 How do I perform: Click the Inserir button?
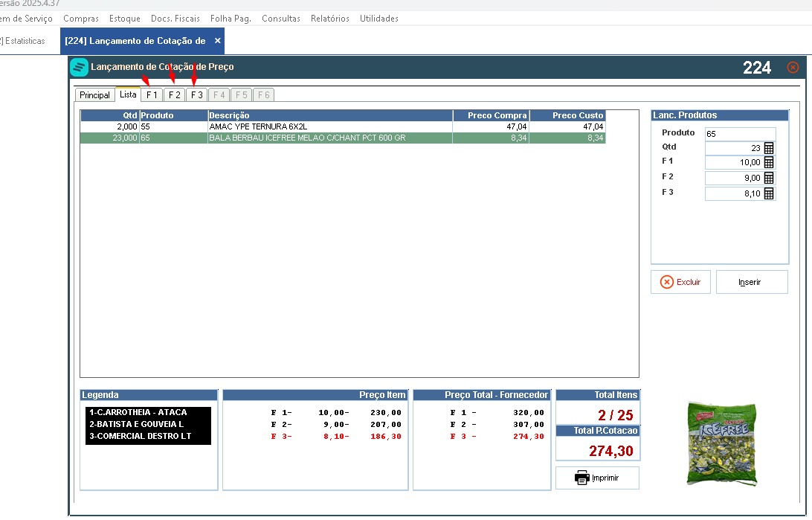click(x=752, y=282)
